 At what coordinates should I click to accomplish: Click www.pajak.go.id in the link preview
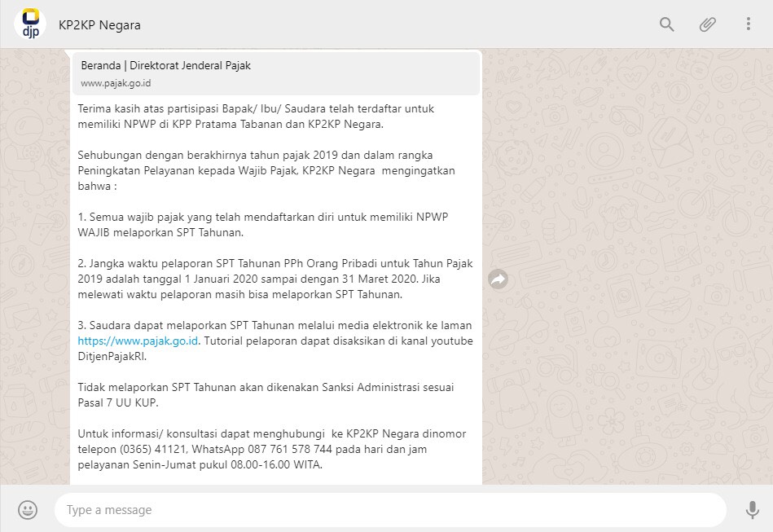tap(116, 83)
